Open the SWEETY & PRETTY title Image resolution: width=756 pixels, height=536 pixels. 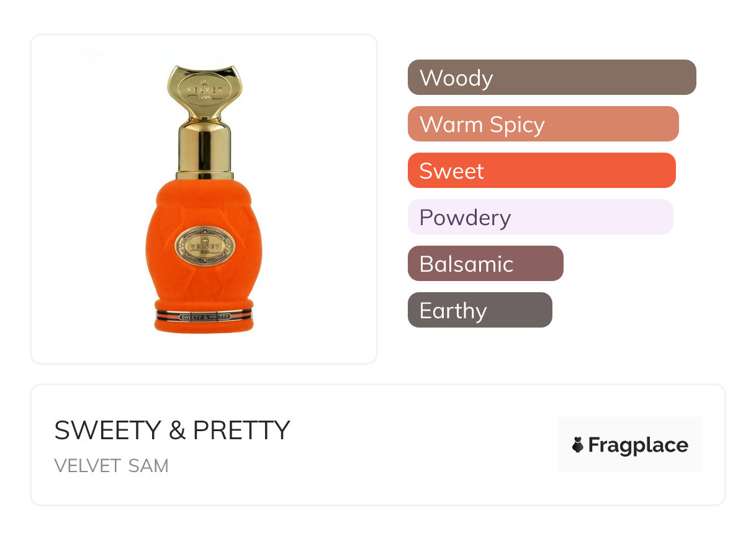172,430
